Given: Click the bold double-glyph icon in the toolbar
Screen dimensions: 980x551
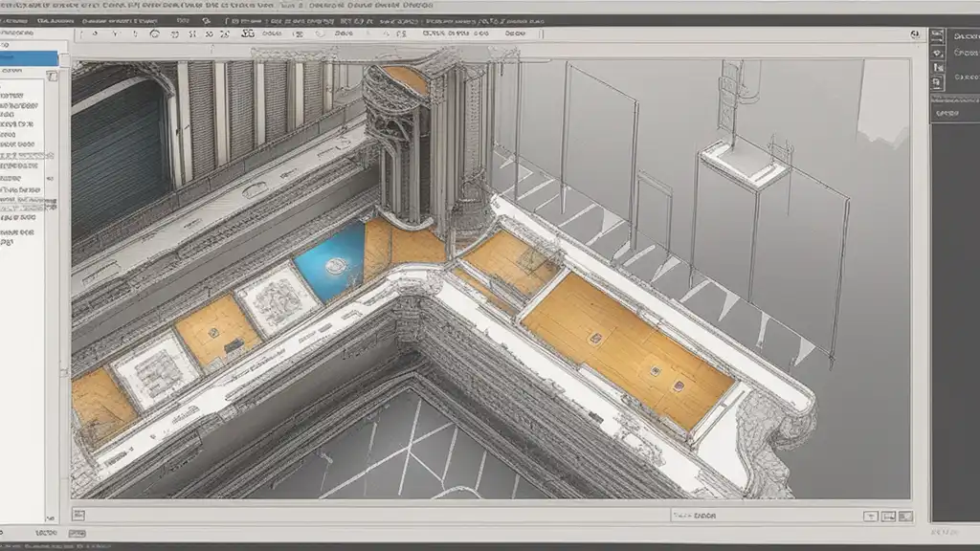Looking at the screenshot, I should point(248,33).
